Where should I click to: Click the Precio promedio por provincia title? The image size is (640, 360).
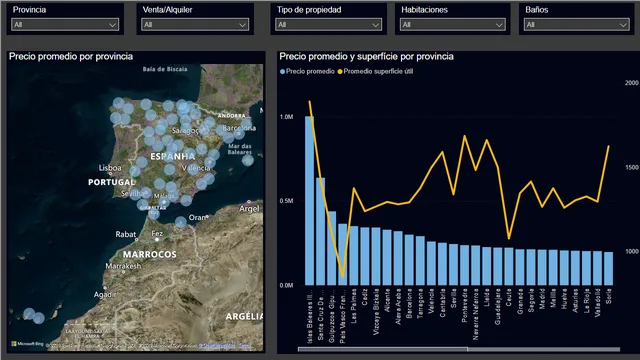pos(71,56)
